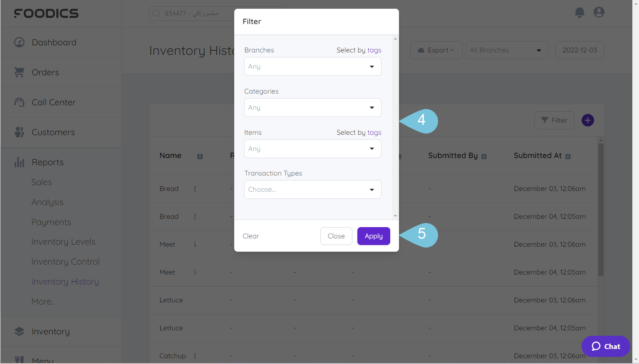The width and height of the screenshot is (639, 364).
Task: Open Inventory Levels report
Action: [x=63, y=242]
